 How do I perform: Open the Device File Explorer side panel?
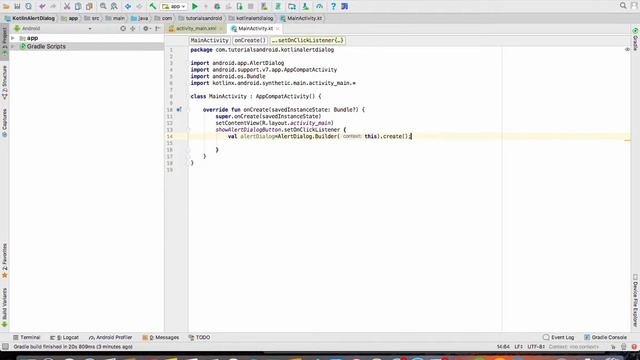pos(635,300)
